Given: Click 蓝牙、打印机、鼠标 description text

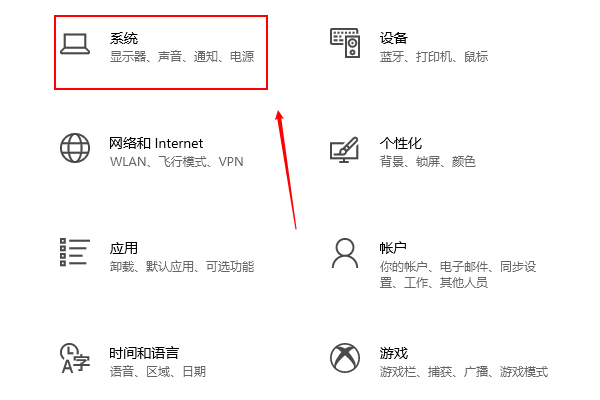Looking at the screenshot, I should (x=434, y=57).
